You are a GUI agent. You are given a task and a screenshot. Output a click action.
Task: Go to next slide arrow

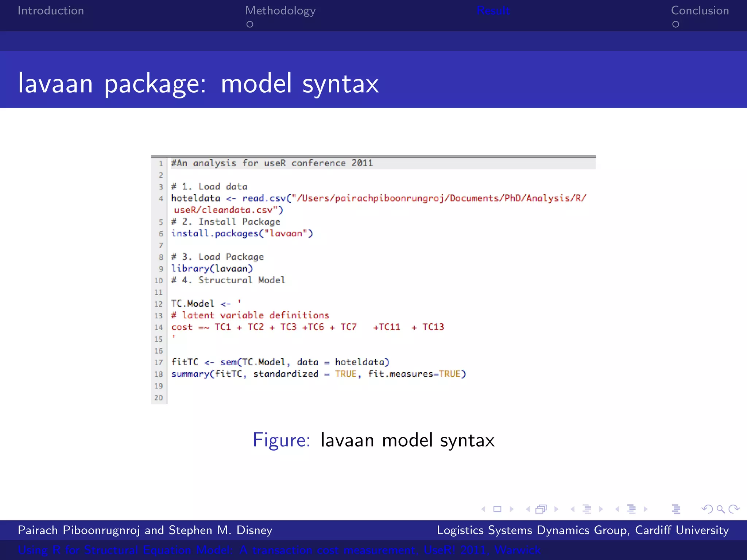point(512,509)
